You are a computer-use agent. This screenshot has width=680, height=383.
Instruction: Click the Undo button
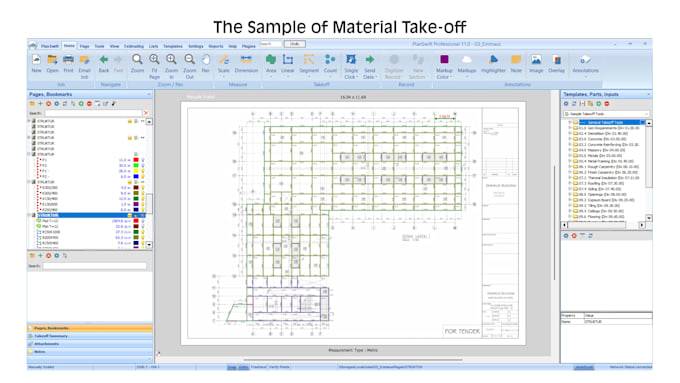pyautogui.click(x=294, y=44)
